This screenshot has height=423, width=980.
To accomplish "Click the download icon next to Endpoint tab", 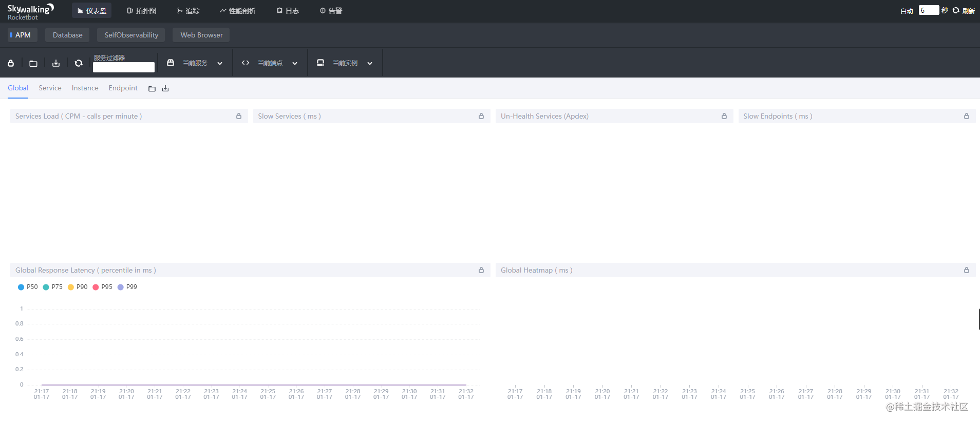I will (x=165, y=89).
